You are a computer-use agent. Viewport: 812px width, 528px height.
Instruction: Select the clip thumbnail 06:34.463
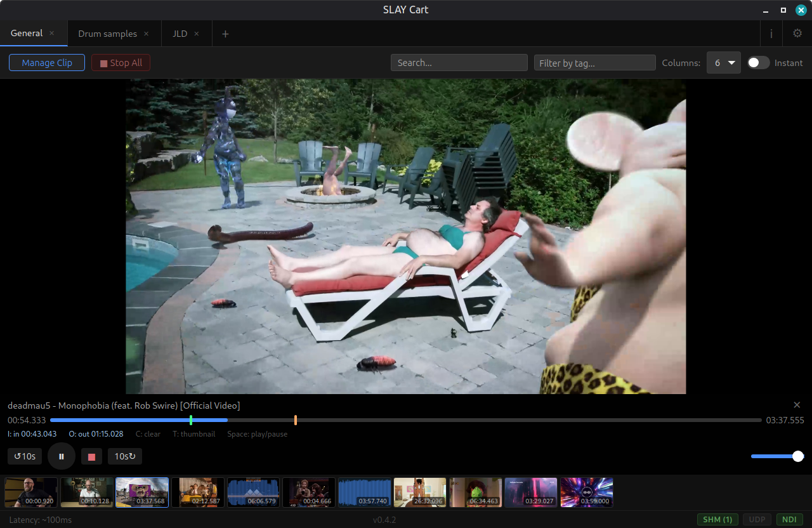476,492
